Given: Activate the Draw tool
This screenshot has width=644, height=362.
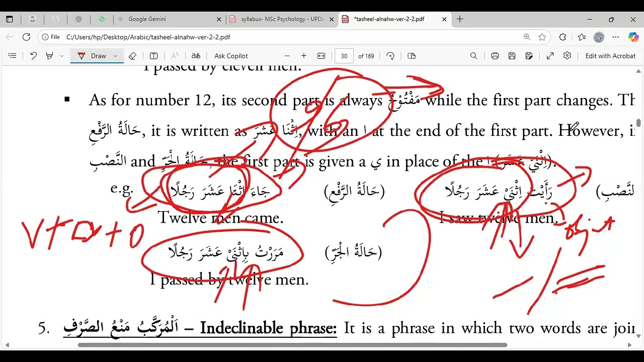Looking at the screenshot, I should point(93,56).
